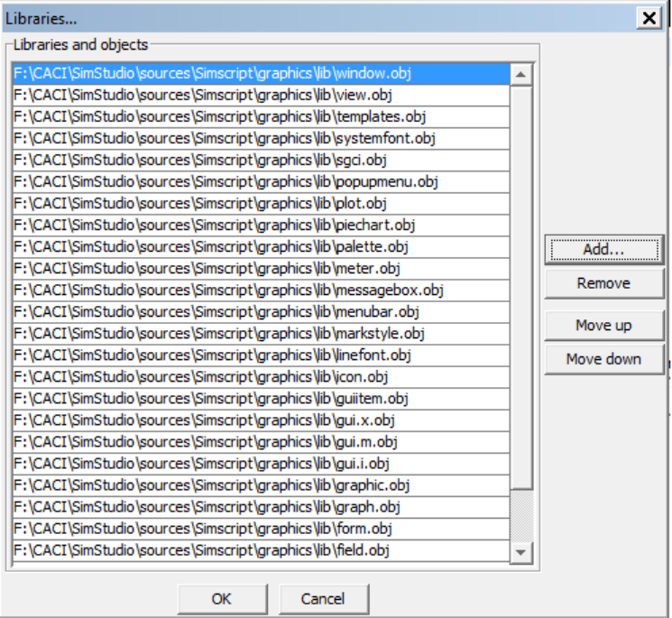Select the templates.obj entry
Image resolution: width=672 pixels, height=618 pixels.
(261, 117)
